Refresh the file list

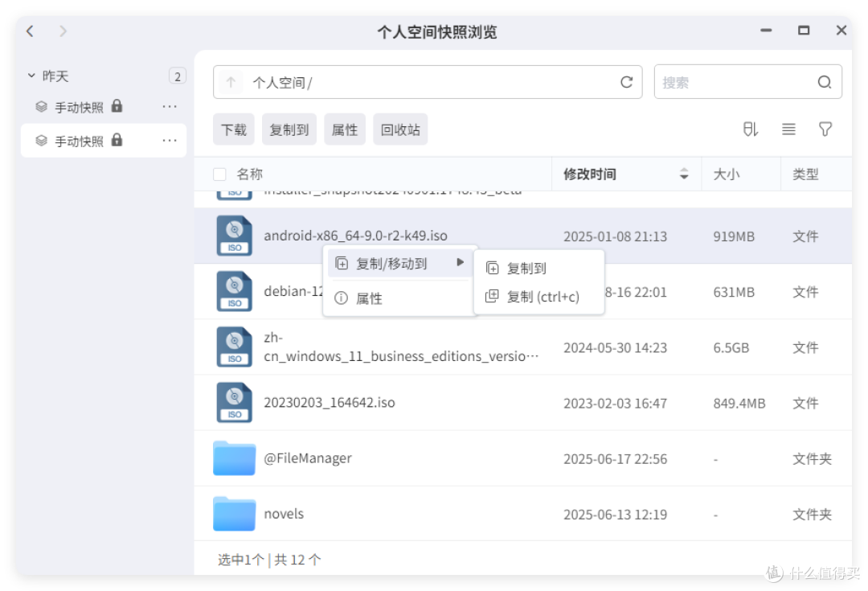coord(626,83)
